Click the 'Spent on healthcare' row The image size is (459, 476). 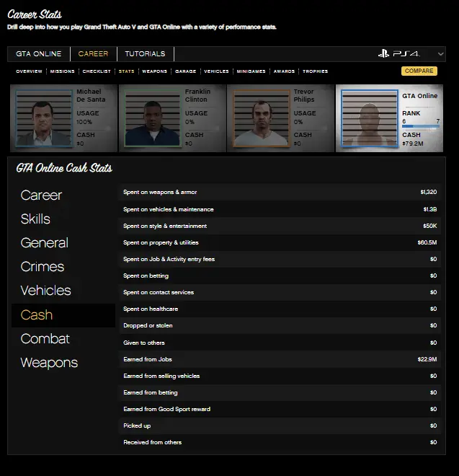tap(280, 309)
